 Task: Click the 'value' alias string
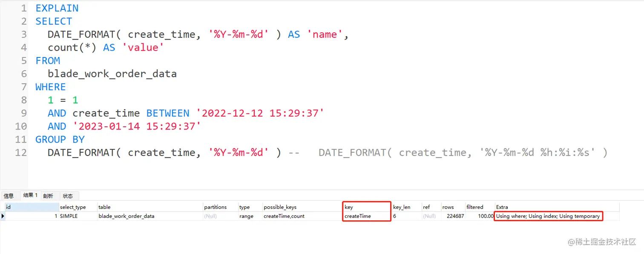143,48
